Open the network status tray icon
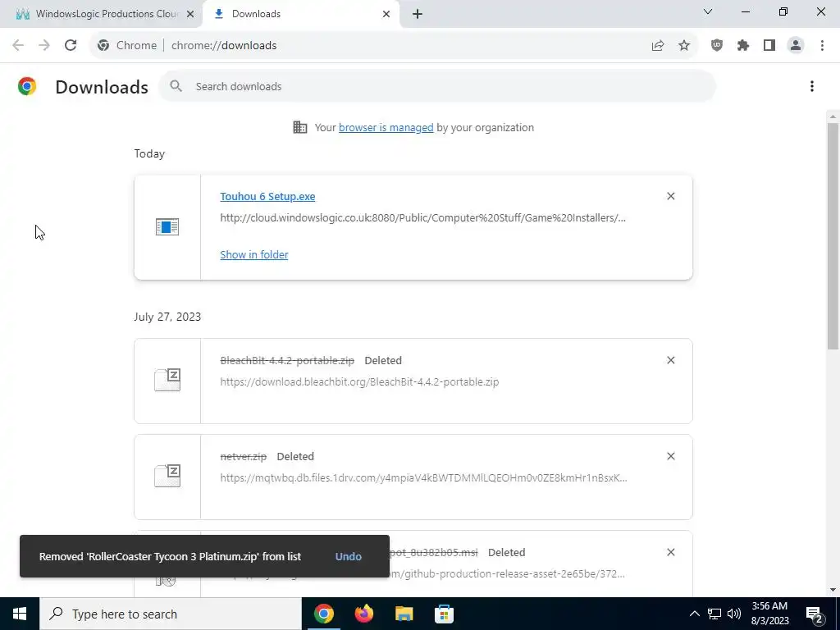840x630 pixels. coord(714,614)
